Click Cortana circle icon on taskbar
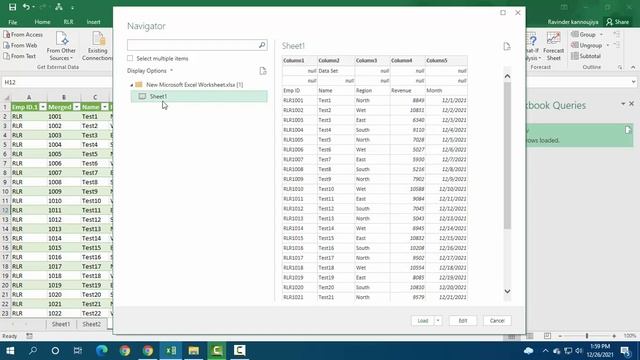 tap(55, 351)
